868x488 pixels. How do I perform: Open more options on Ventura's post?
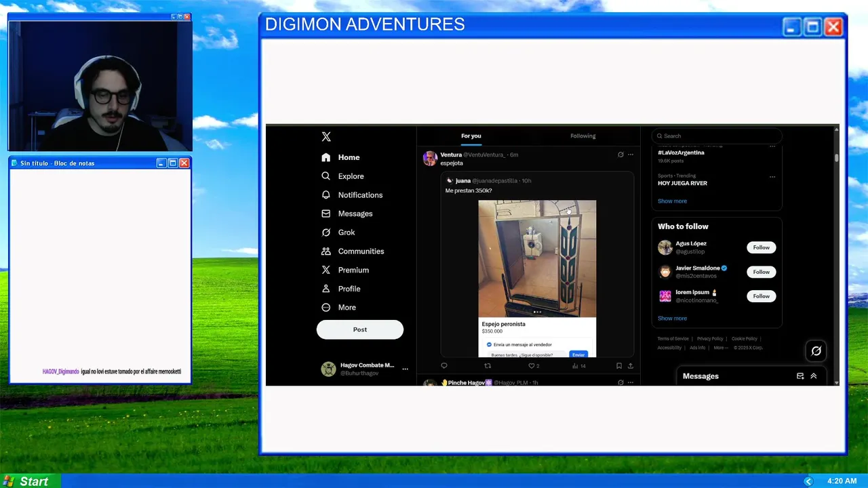pos(630,155)
